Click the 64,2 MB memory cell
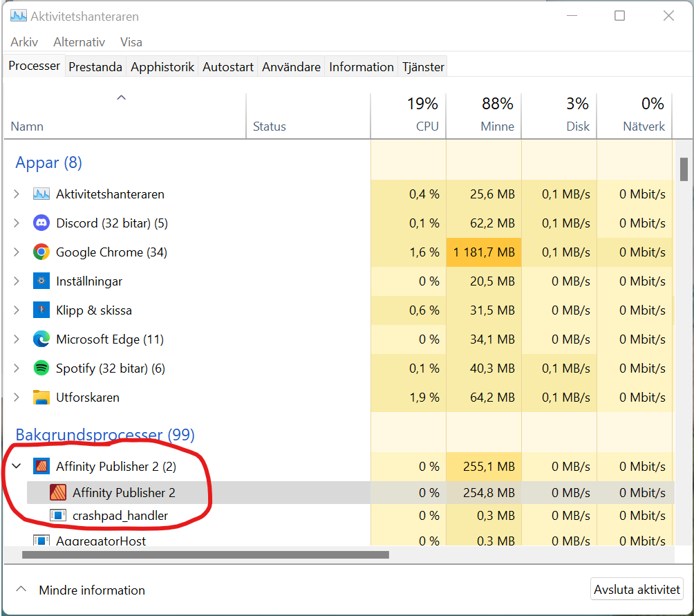 (x=483, y=398)
